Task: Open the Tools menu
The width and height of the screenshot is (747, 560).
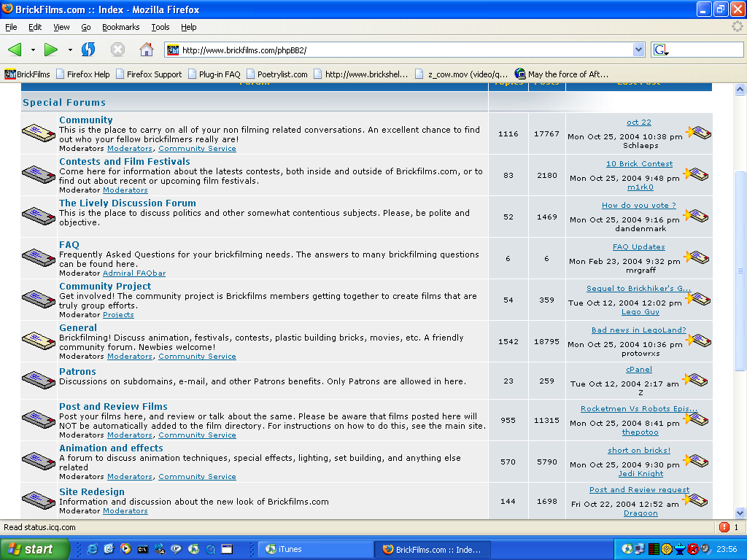Action: [160, 27]
